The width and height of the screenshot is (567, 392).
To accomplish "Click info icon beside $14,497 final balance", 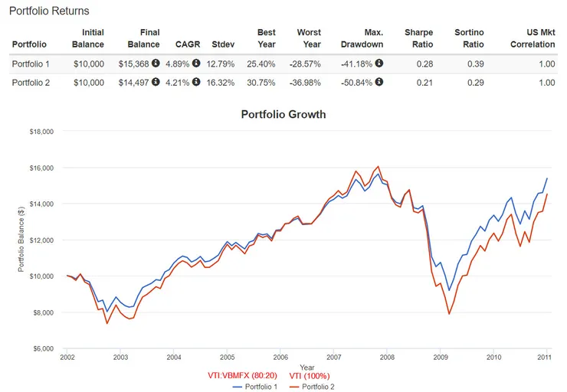I will click(156, 83).
